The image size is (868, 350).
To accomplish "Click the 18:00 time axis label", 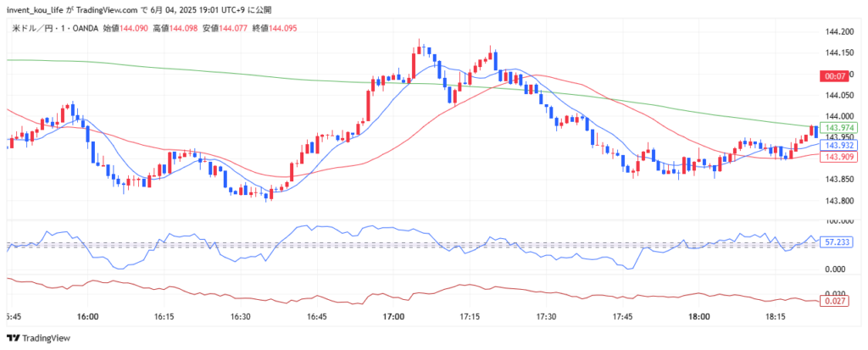I will tap(699, 317).
